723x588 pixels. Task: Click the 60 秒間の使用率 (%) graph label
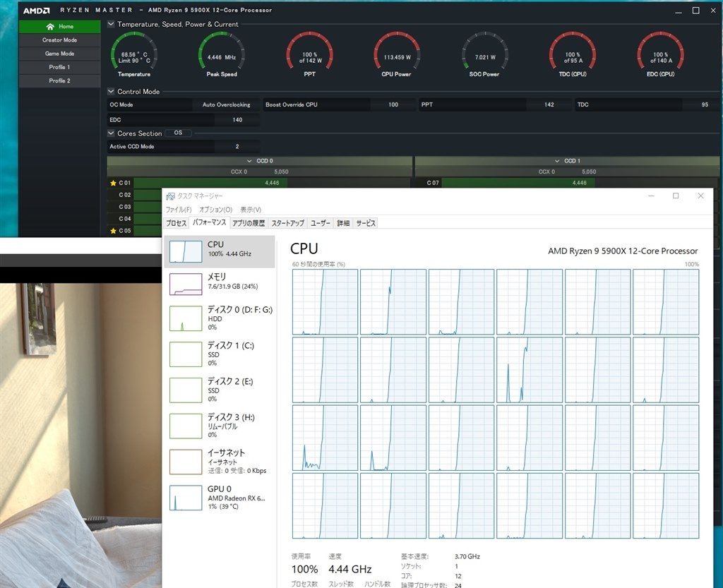[x=318, y=265]
